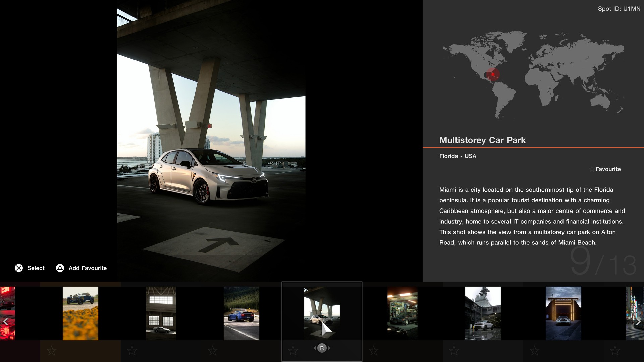The height and width of the screenshot is (362, 644).
Task: Toggle star under selected car park thumbnail
Action: pos(293,351)
